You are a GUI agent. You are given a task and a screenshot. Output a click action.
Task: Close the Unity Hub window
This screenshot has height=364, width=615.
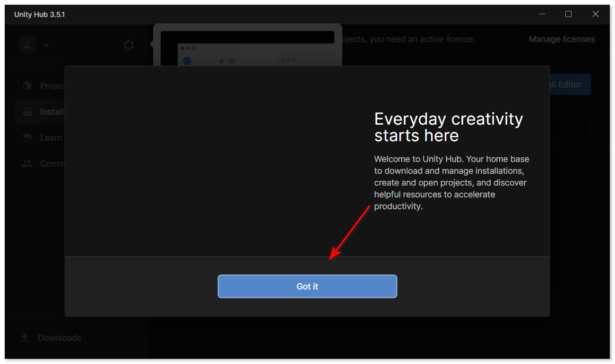596,14
